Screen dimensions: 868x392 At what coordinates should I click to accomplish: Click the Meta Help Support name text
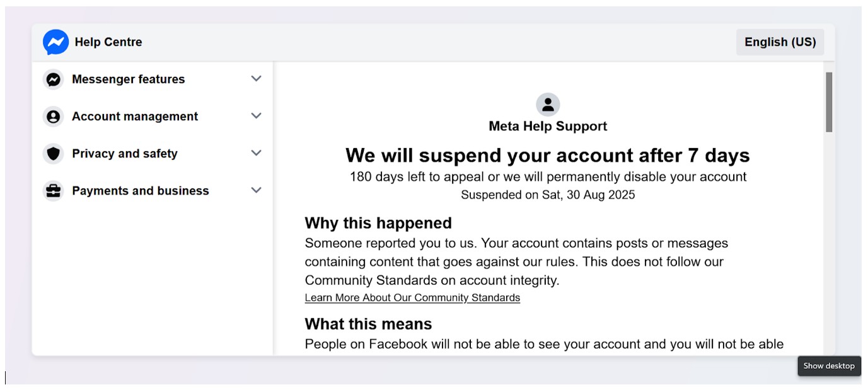point(548,126)
